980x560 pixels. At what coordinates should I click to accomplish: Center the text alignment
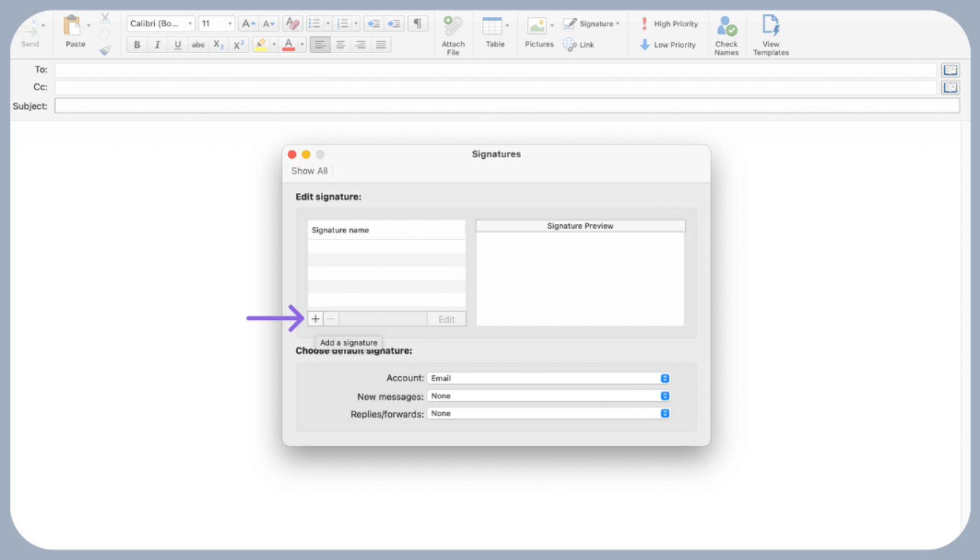click(x=340, y=44)
